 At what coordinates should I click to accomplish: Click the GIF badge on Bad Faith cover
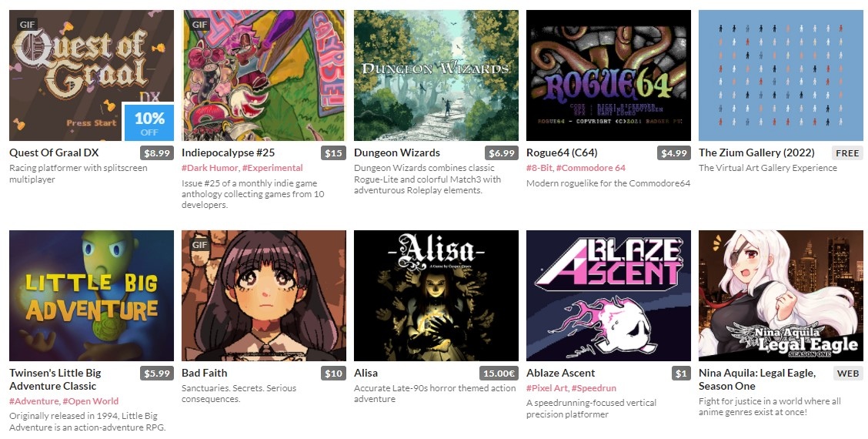(x=200, y=244)
